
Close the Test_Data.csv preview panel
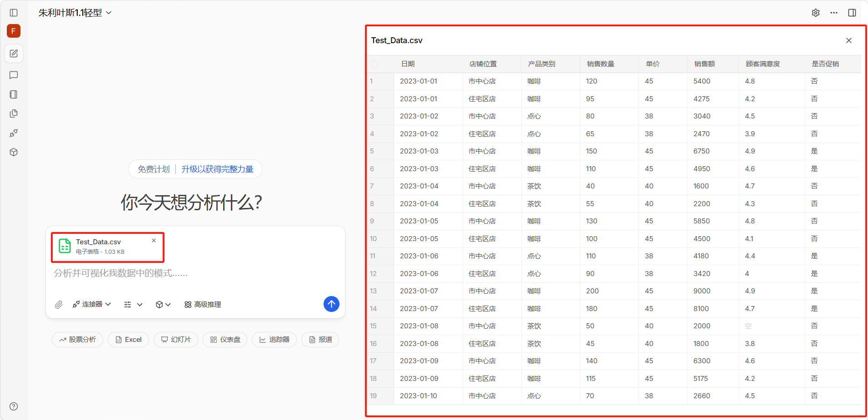pyautogui.click(x=849, y=40)
